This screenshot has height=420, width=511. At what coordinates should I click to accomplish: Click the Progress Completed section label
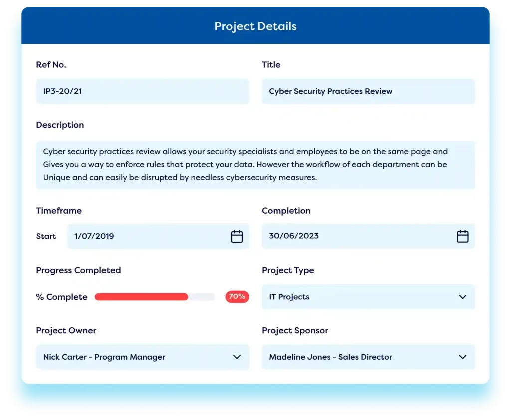pos(78,270)
